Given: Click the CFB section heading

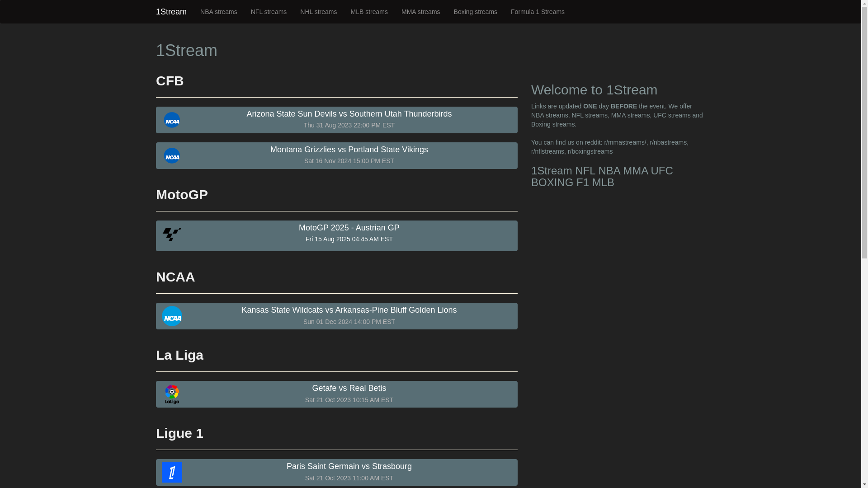Looking at the screenshot, I should 170,81.
